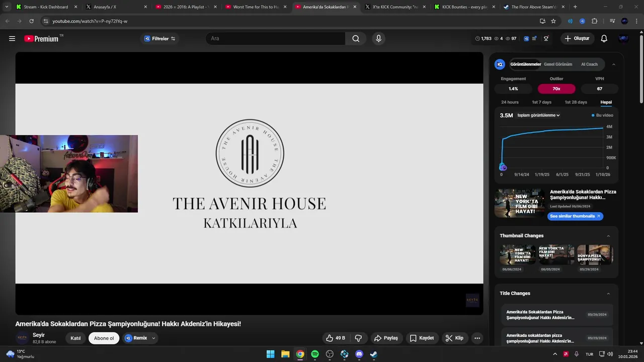The width and height of the screenshot is (644, 362).
Task: Select the 1st 28 days time range
Action: [x=576, y=102]
